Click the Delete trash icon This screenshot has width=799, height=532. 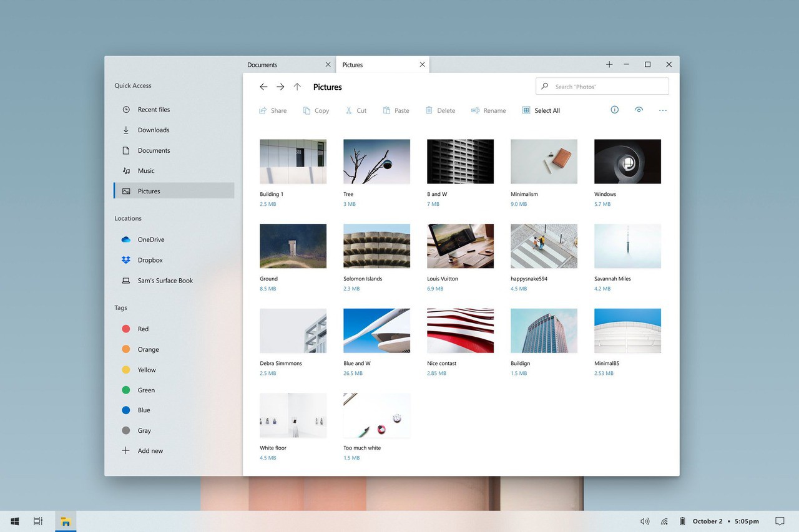(429, 110)
